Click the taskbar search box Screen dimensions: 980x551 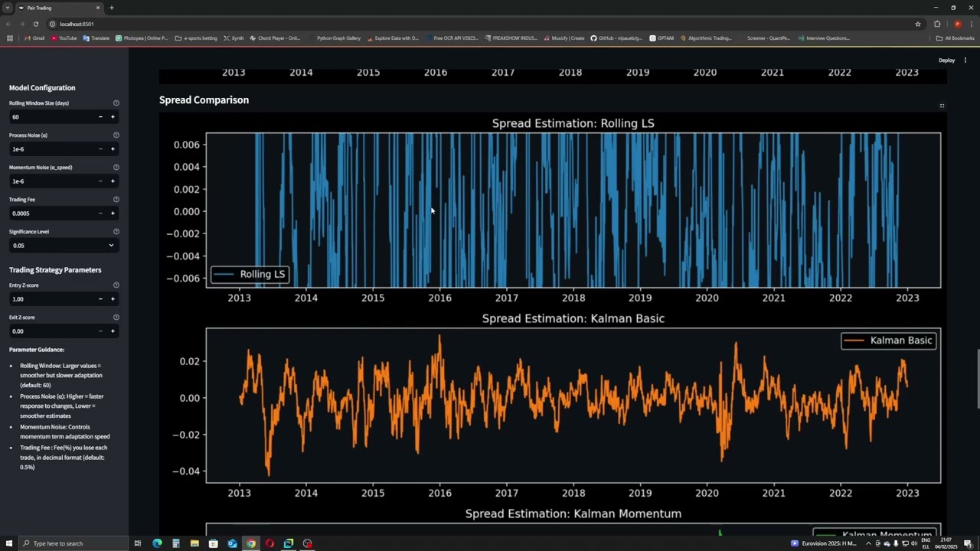(x=73, y=543)
